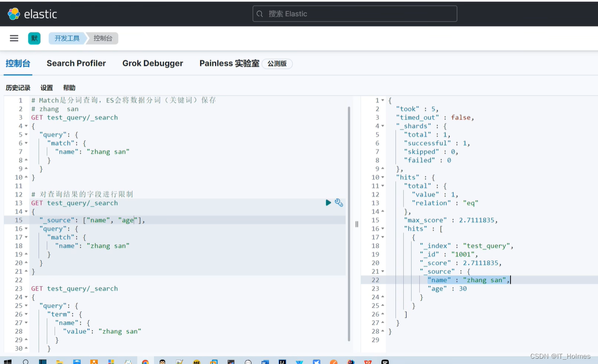This screenshot has height=364, width=598.
Task: Click the magnifier icon in Elastic search
Action: click(x=260, y=14)
